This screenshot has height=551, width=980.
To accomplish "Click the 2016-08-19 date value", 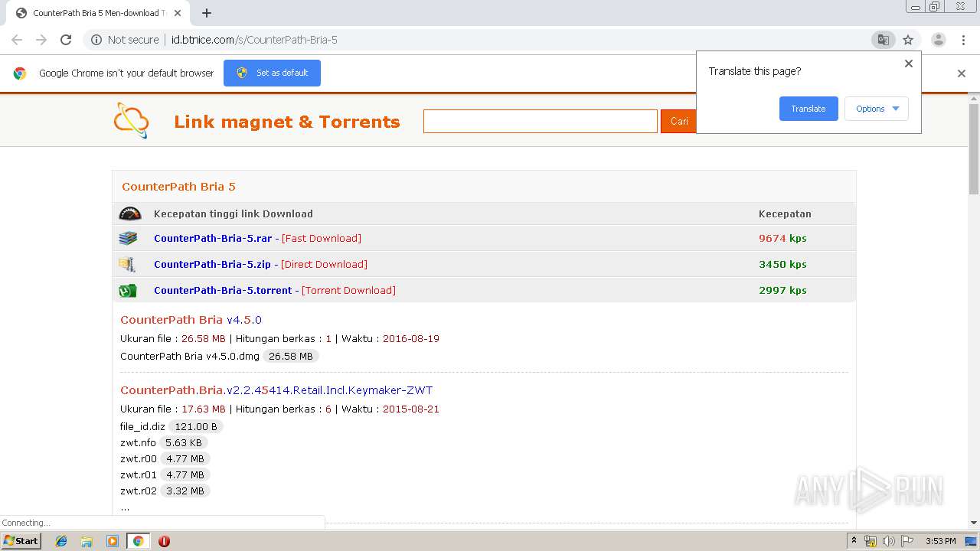I will click(x=411, y=338).
